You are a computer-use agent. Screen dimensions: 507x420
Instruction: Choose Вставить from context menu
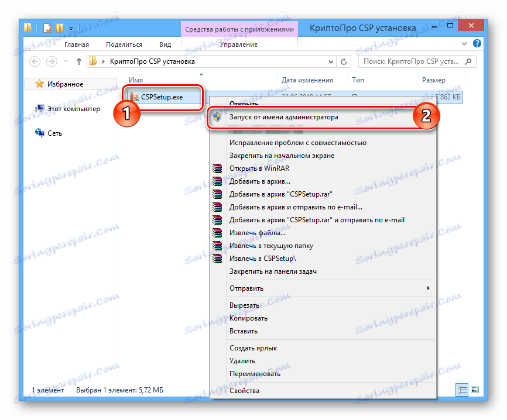[x=323, y=331]
